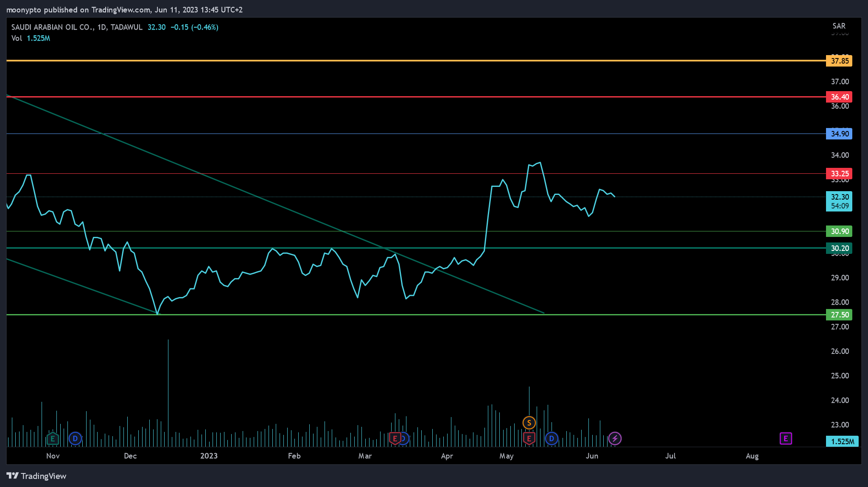Click the 2023 label on the time axis

tap(209, 456)
